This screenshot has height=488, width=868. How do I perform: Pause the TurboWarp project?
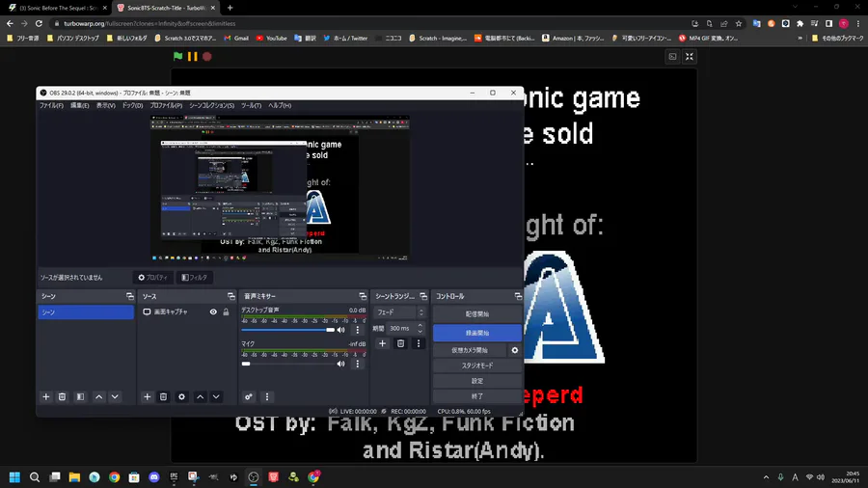pos(192,56)
